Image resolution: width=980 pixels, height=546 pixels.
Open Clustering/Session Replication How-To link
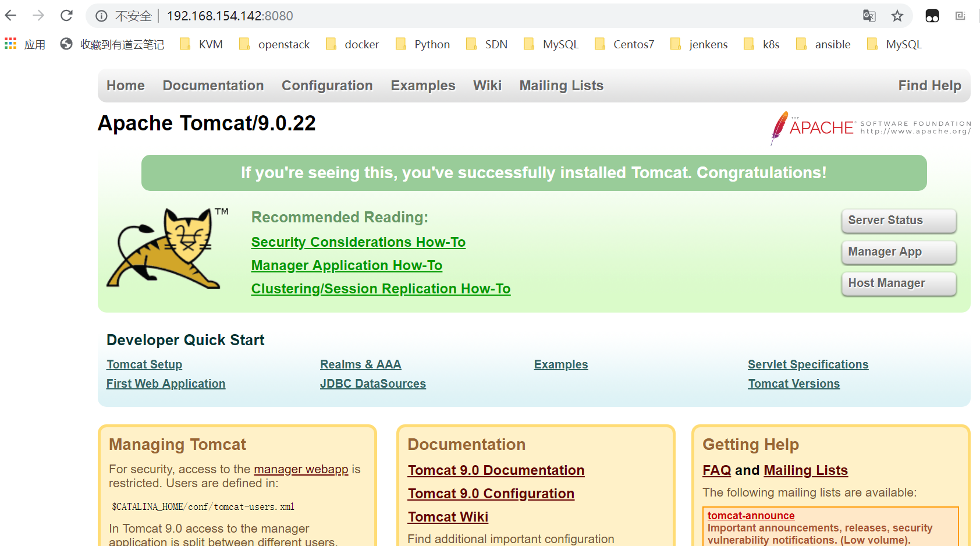coord(381,289)
